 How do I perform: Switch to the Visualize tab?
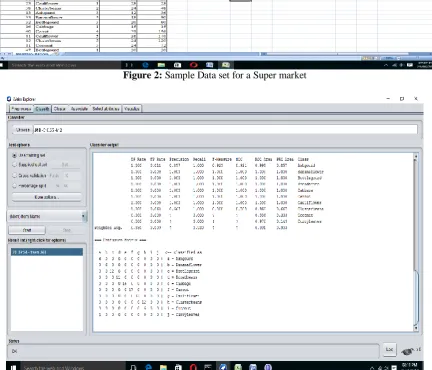pyautogui.click(x=132, y=109)
